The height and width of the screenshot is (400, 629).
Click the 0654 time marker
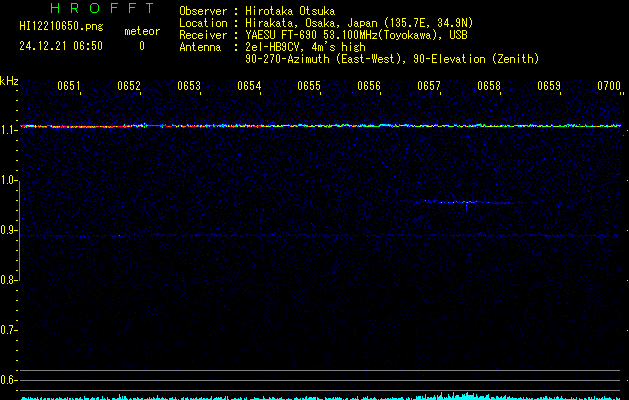click(249, 86)
